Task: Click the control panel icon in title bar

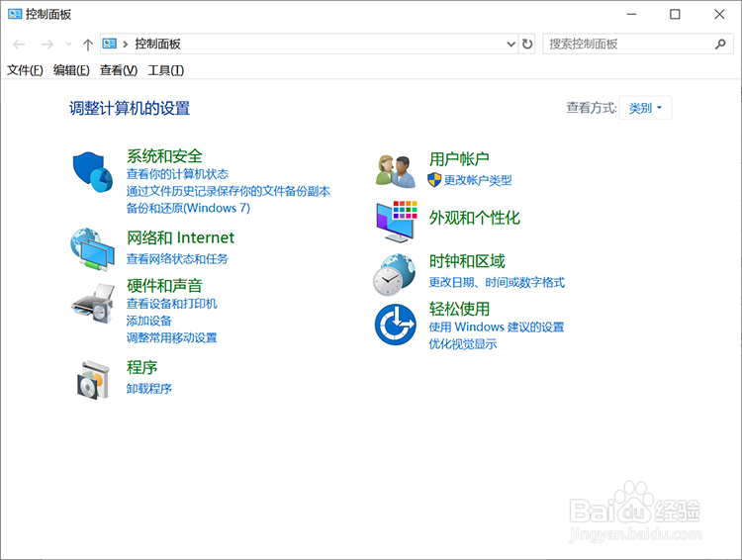Action: 15,14
